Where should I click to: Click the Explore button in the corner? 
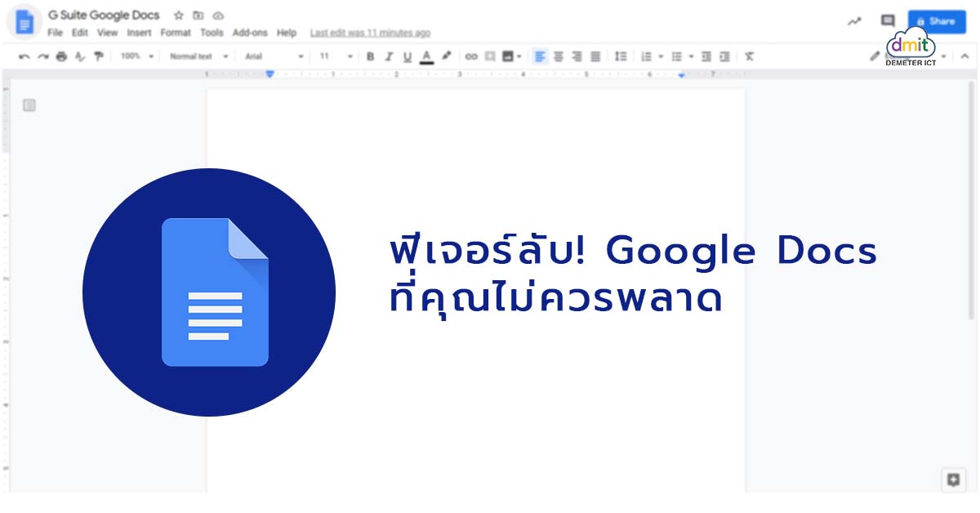pos(952,480)
